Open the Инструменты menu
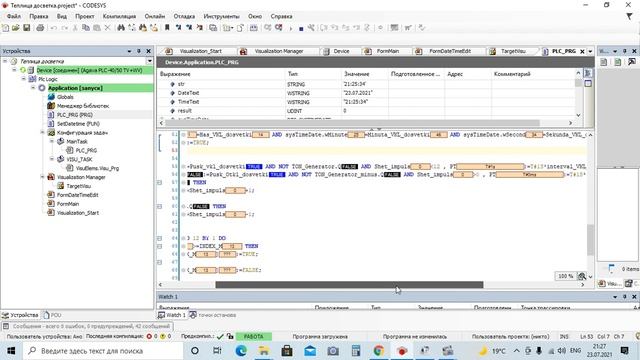This screenshot has width=640, height=360. pos(222,16)
